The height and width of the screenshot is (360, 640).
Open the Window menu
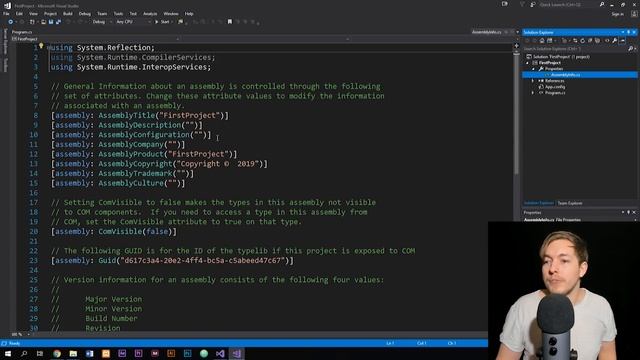click(171, 13)
